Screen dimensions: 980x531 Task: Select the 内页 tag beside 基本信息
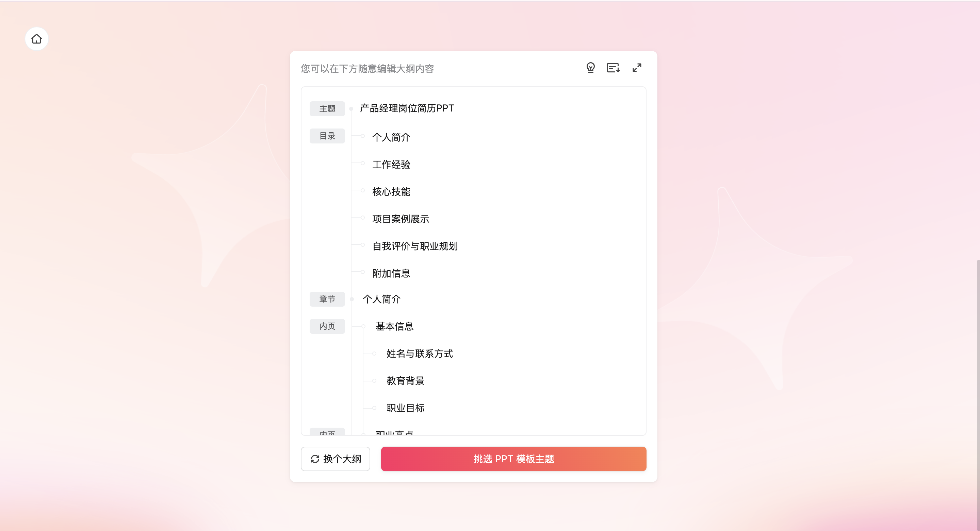(x=327, y=326)
